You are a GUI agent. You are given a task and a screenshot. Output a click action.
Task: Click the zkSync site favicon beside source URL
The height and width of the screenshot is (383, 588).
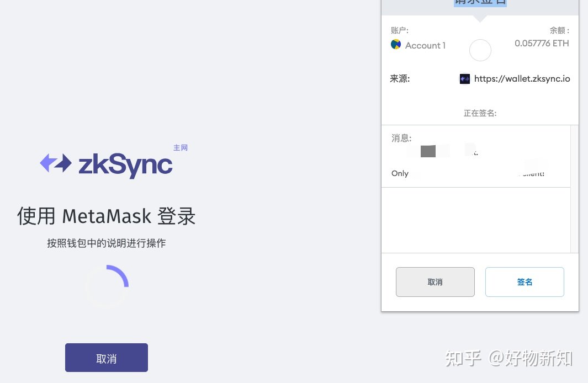[x=465, y=79]
